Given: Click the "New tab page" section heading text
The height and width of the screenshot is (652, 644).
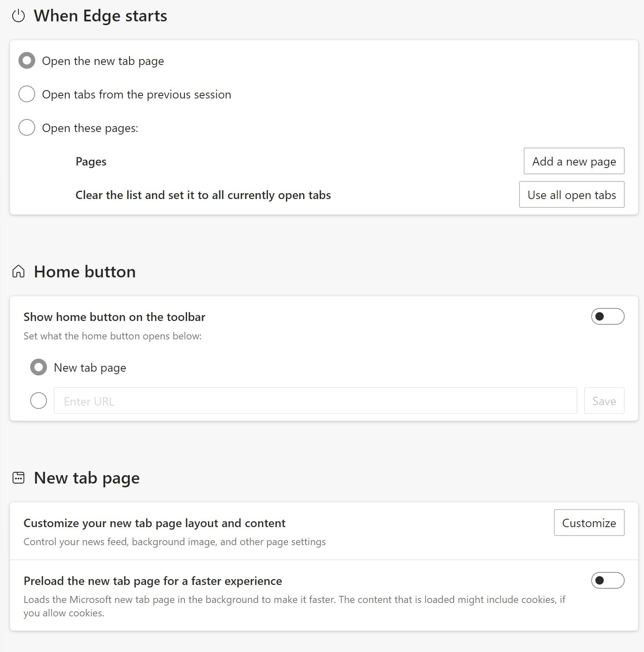Looking at the screenshot, I should pyautogui.click(x=87, y=478).
